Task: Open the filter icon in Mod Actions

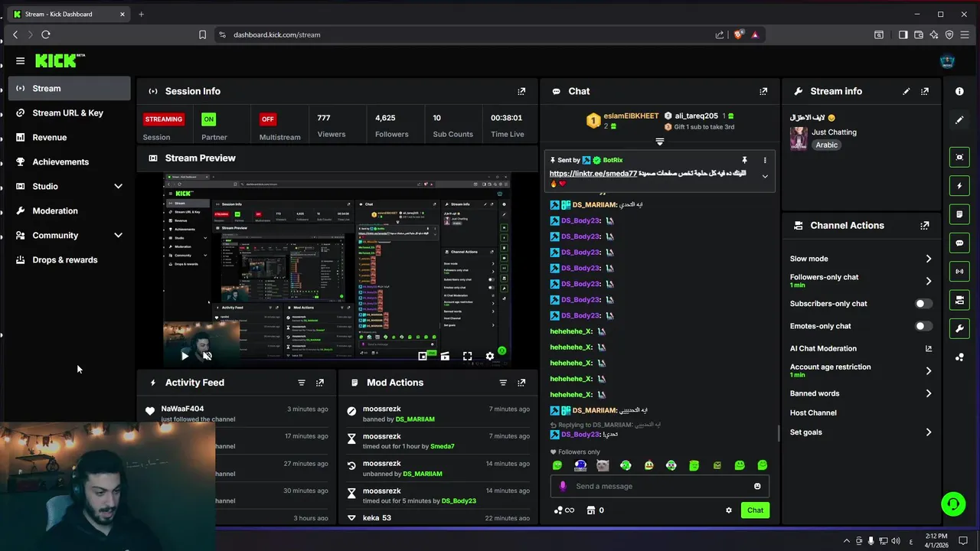Action: click(x=503, y=383)
